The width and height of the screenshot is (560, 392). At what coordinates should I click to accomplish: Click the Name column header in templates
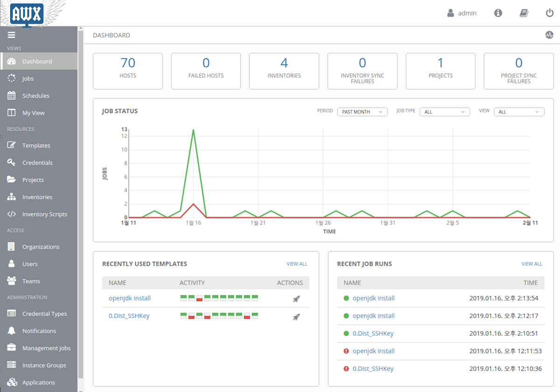pyautogui.click(x=118, y=283)
